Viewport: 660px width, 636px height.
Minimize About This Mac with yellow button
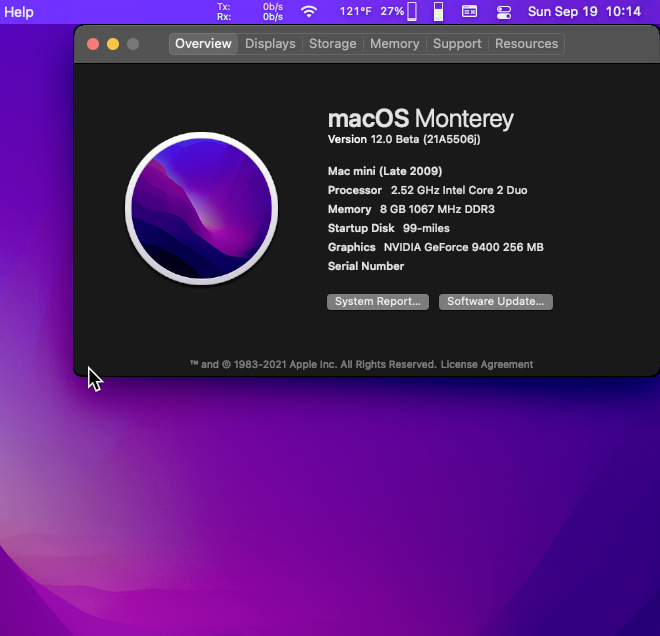113,44
